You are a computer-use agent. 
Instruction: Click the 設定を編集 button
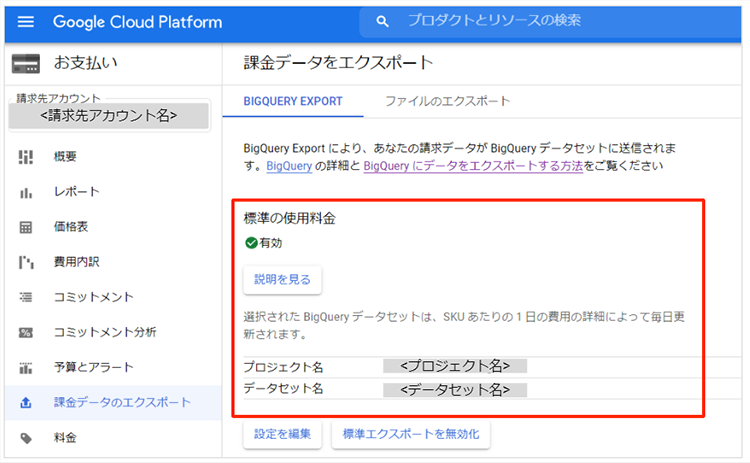click(x=282, y=434)
